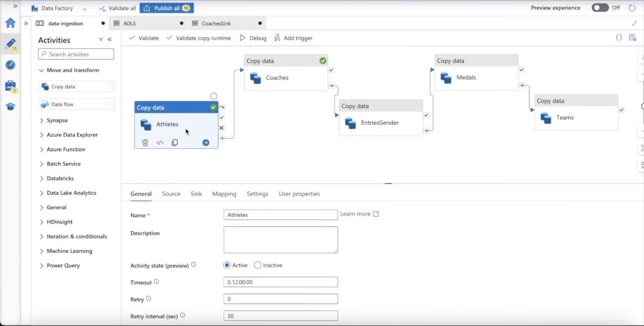
Task: View Athletes activity code icon
Action: coord(160,143)
